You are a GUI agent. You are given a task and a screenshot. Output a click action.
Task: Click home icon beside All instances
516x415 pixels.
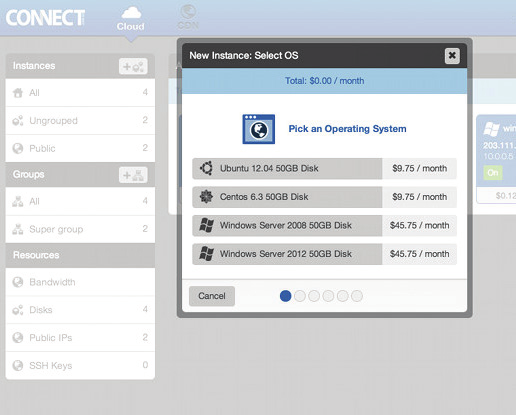[18, 93]
